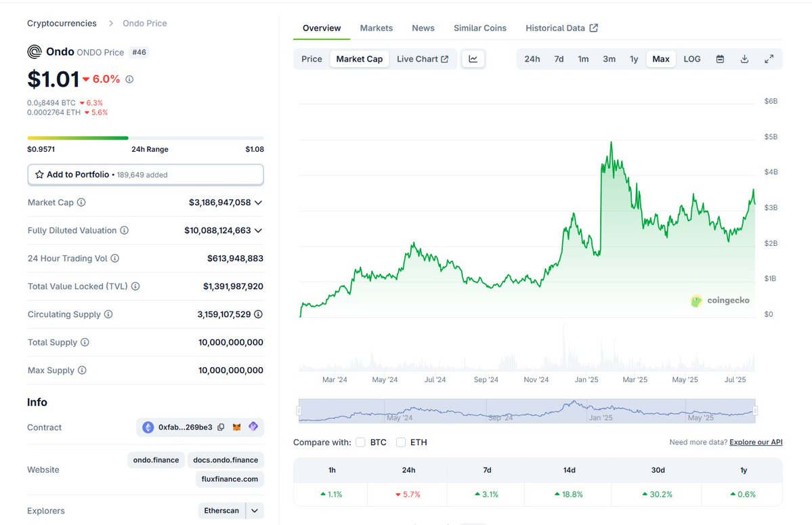
Task: Set chart range to 7d
Action: coord(559,59)
